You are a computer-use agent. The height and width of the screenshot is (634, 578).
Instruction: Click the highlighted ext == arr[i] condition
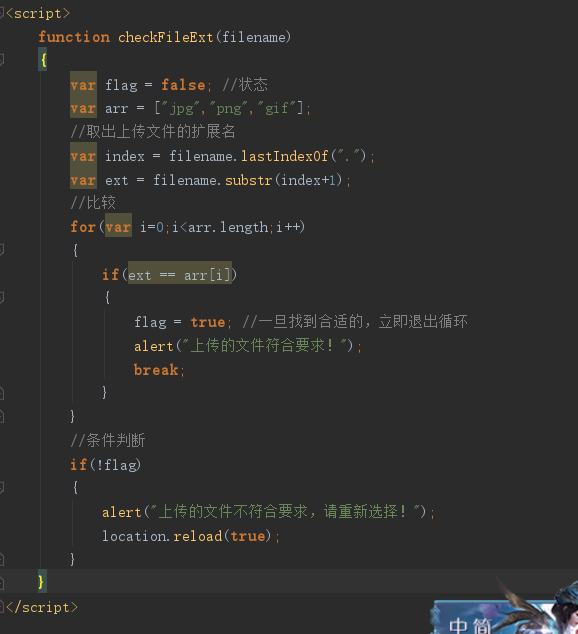pos(180,275)
